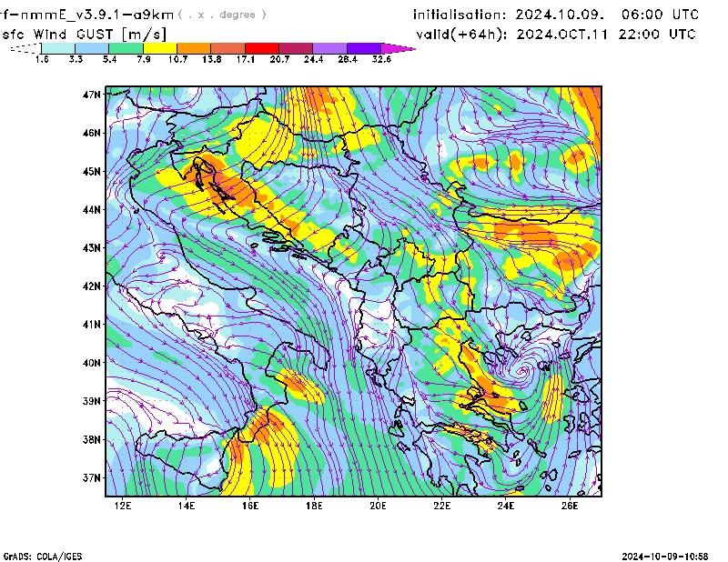Click the legend value 20.7
728x562 pixels.
click(279, 59)
